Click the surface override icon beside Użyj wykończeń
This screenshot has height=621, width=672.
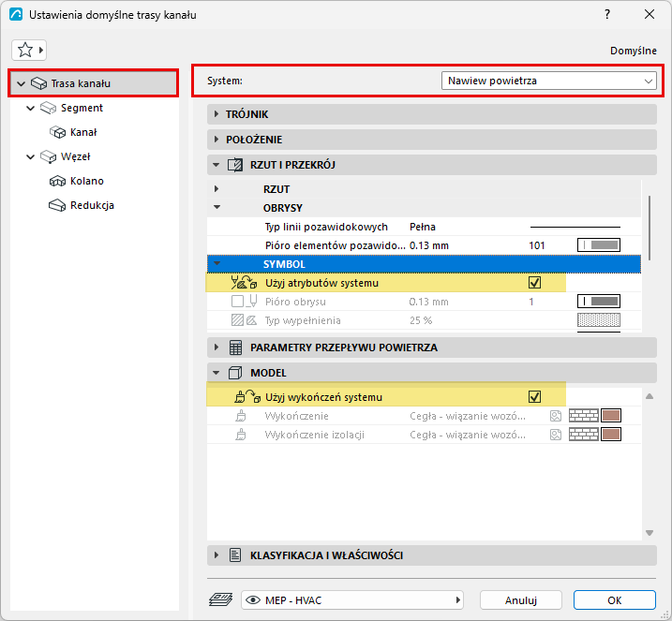247,397
